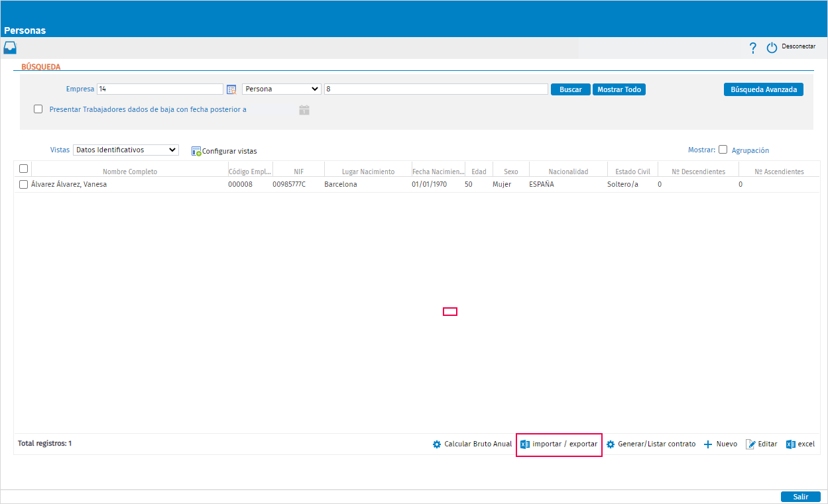
Task: Open the Persona search type dropdown
Action: [282, 89]
